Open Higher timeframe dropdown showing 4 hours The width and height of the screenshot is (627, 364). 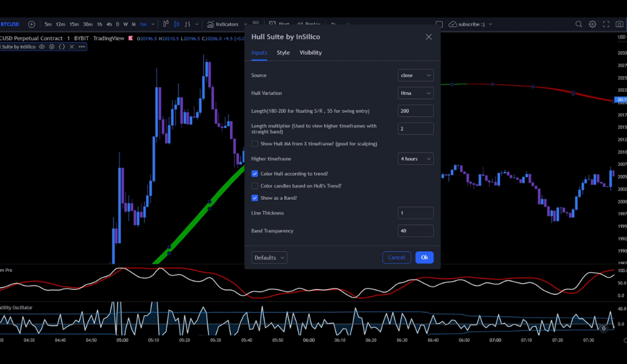click(x=415, y=159)
